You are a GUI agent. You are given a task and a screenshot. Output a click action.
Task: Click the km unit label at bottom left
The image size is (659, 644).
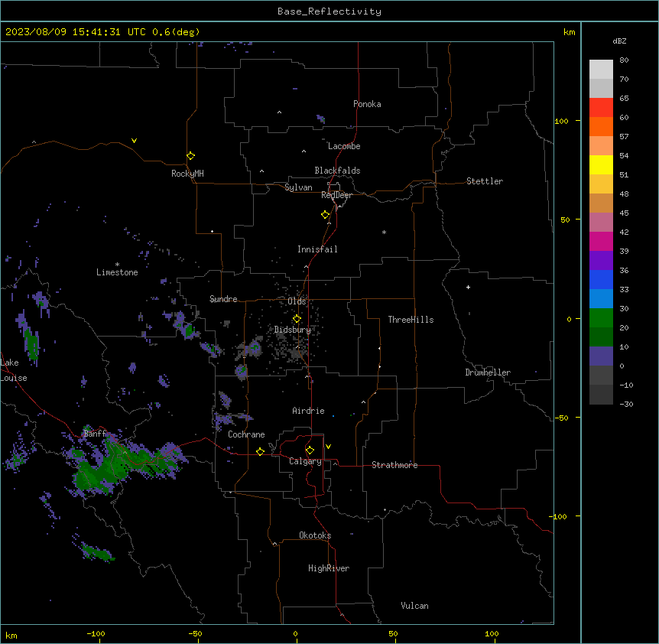[x=11, y=635]
